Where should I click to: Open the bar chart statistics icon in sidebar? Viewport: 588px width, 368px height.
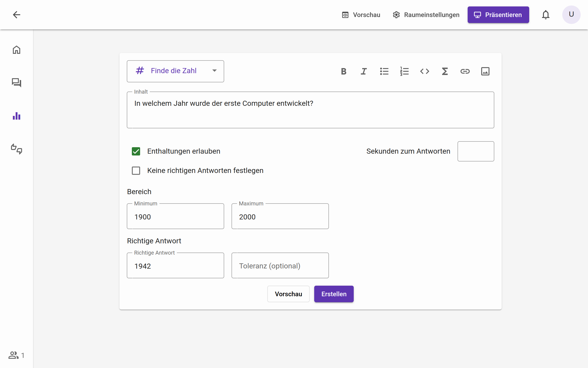pos(17,116)
